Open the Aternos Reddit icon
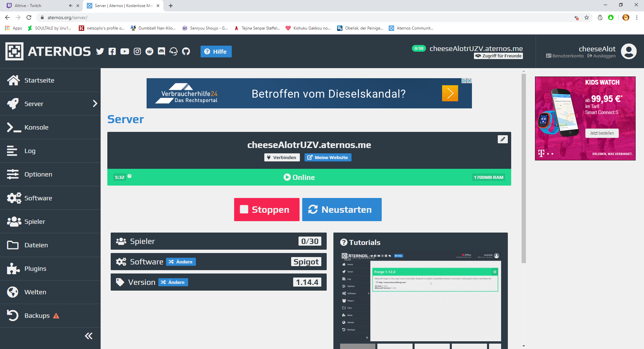 pyautogui.click(x=149, y=51)
